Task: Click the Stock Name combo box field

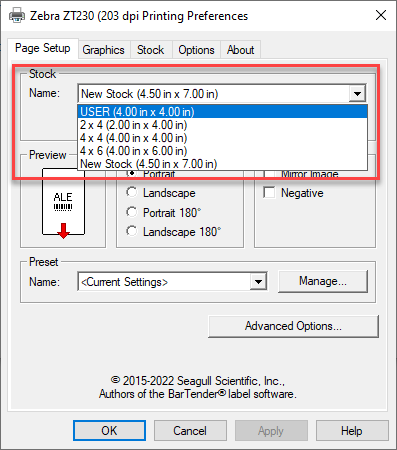Action: coord(222,94)
